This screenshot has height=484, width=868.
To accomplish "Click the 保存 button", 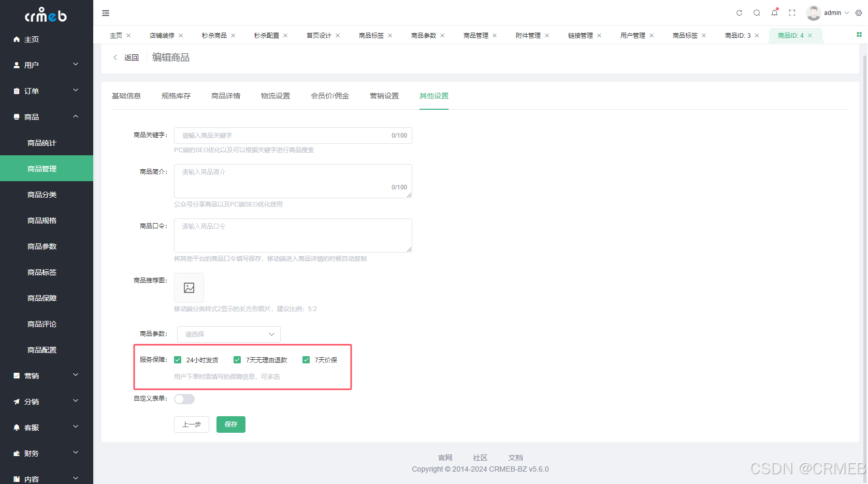I will point(231,424).
